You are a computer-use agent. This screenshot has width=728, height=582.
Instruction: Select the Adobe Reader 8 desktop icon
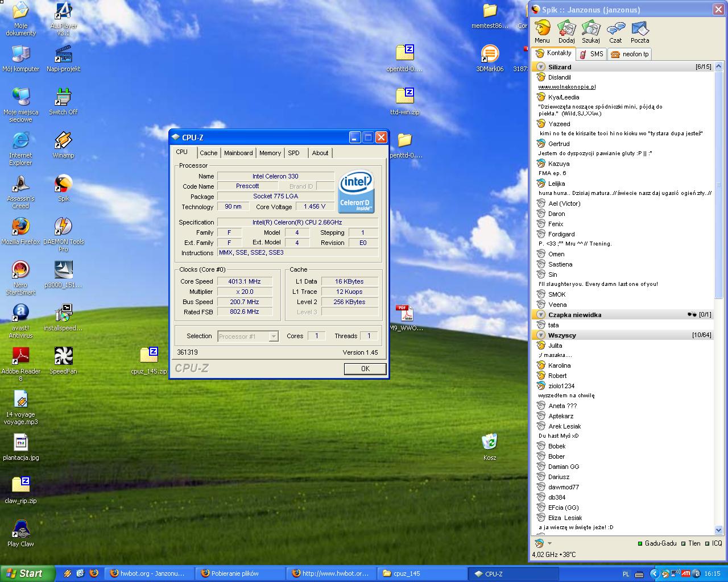point(21,364)
